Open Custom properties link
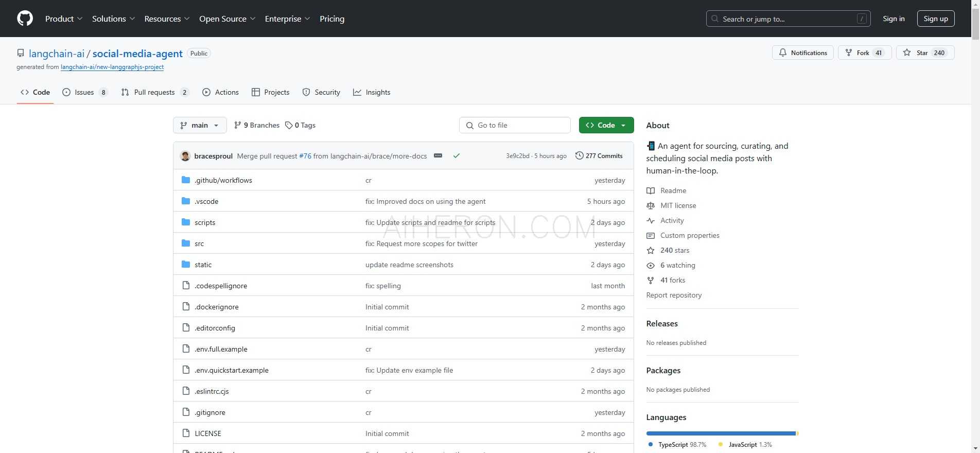Viewport: 980px width, 453px height. click(683, 235)
